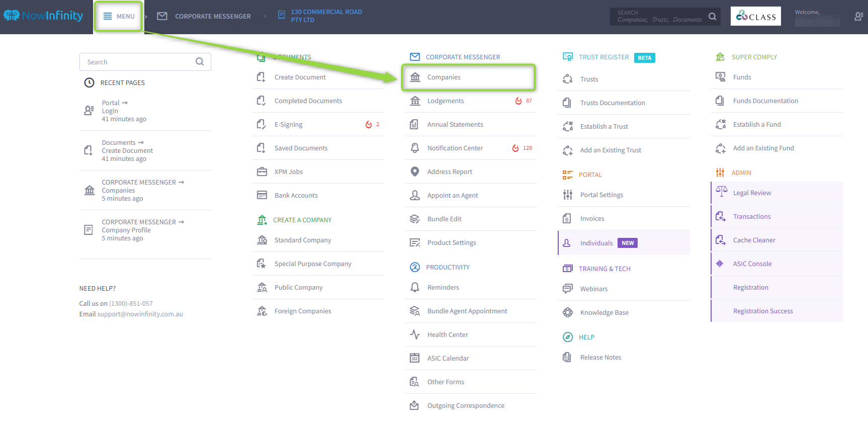This screenshot has width=868, height=433.
Task: Click the Bundle Edit layers icon
Action: pyautogui.click(x=414, y=219)
